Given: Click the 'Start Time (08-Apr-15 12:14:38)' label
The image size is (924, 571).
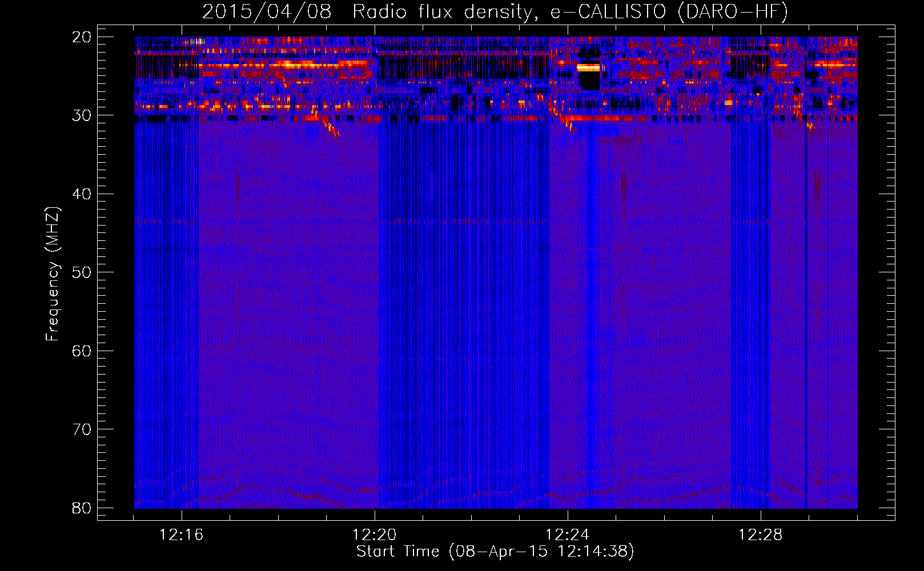Looking at the screenshot, I should click(x=495, y=552).
